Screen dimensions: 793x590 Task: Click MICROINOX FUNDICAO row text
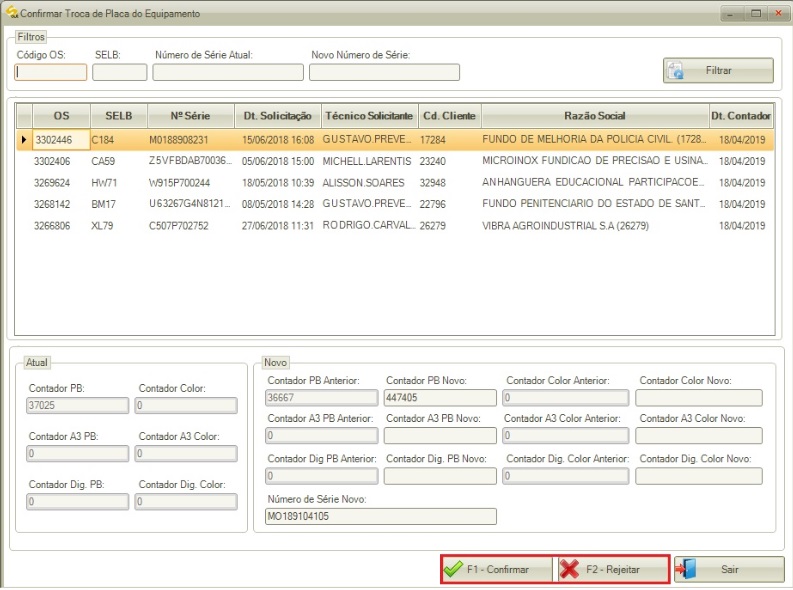point(595,161)
